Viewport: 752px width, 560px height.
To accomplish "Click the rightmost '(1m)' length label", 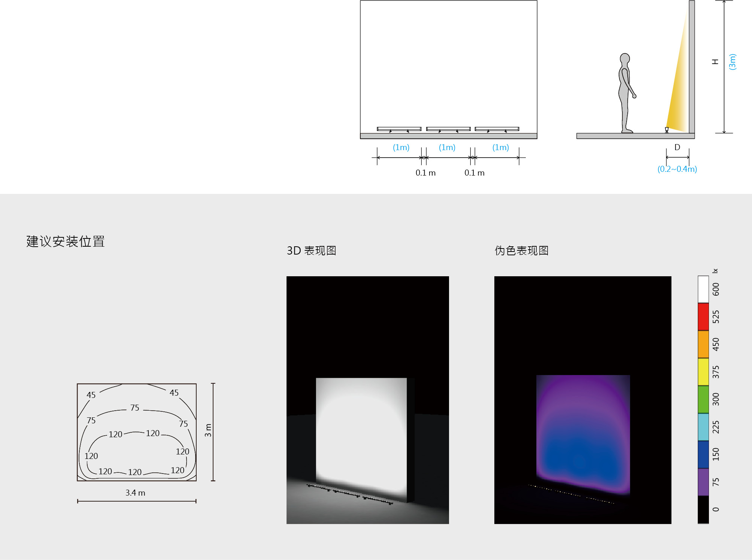I will tap(501, 147).
